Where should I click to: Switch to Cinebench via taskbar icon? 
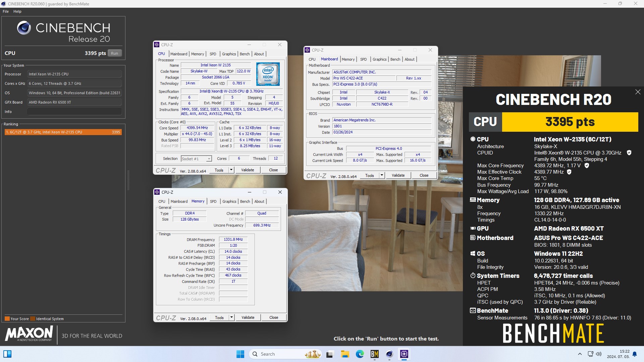coord(389,354)
